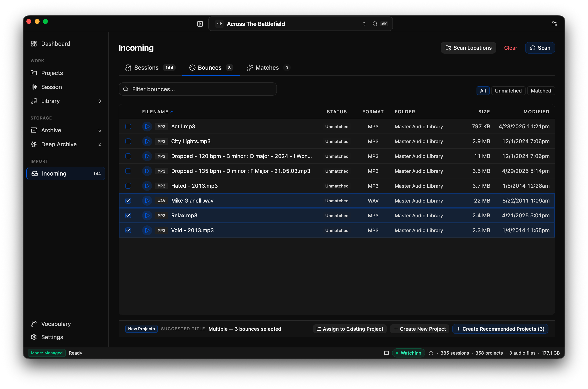Play preview of Hated - 2013.mp3
This screenshot has height=389, width=588.
pyautogui.click(x=147, y=186)
